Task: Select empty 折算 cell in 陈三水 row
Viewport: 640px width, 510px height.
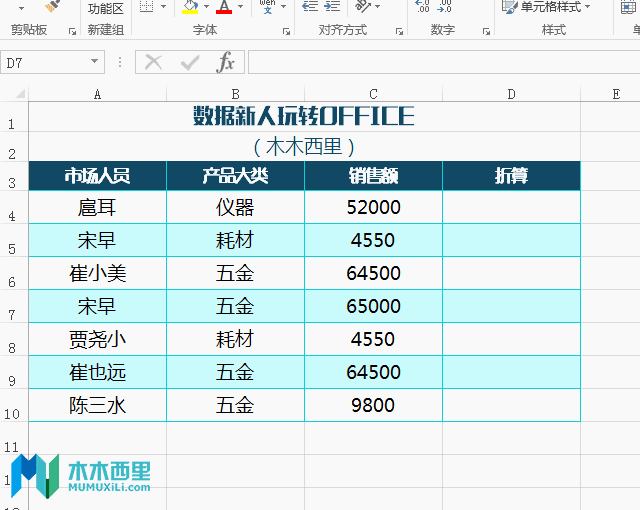Action: pos(511,406)
